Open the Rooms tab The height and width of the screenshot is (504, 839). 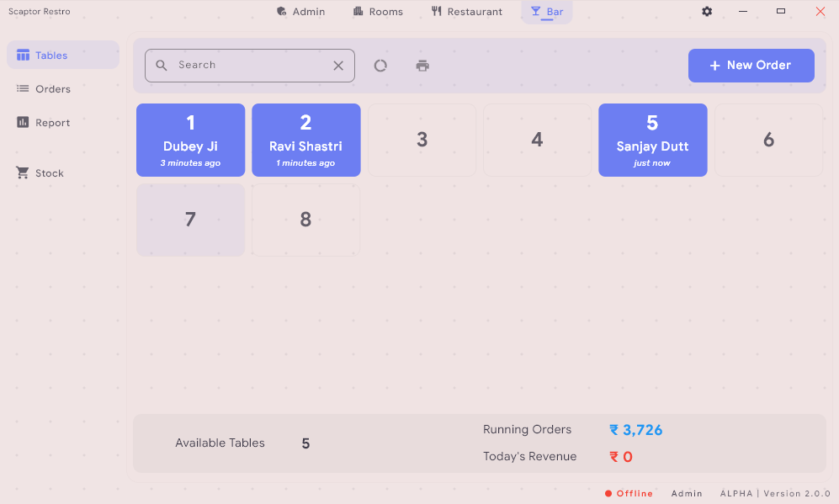pos(377,12)
